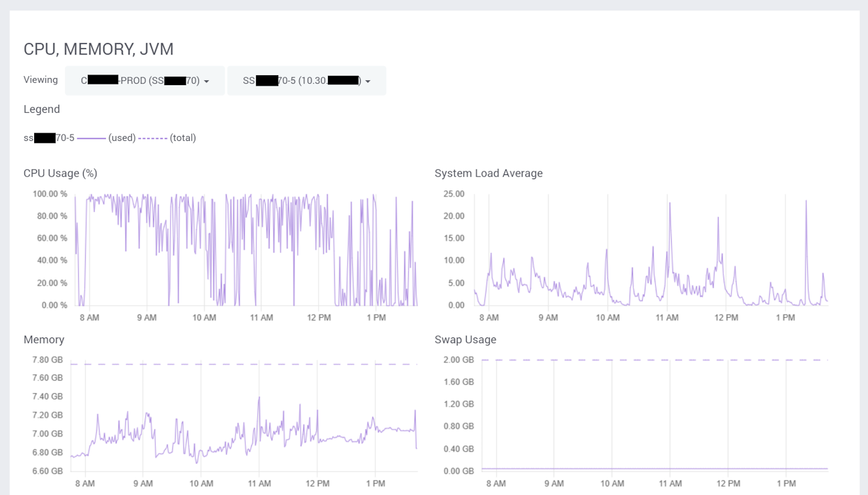Click the 100.00 % axis label on CPU Usage

coord(52,195)
